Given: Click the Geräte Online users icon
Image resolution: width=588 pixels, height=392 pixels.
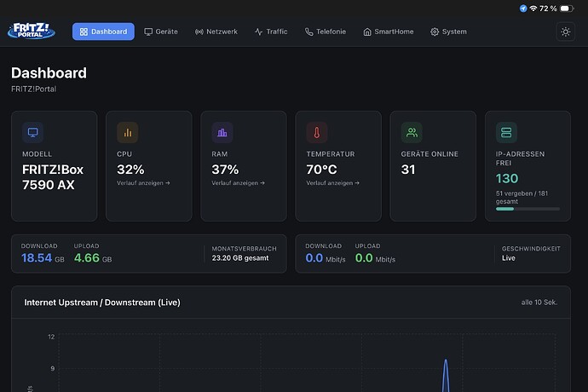Looking at the screenshot, I should [412, 132].
